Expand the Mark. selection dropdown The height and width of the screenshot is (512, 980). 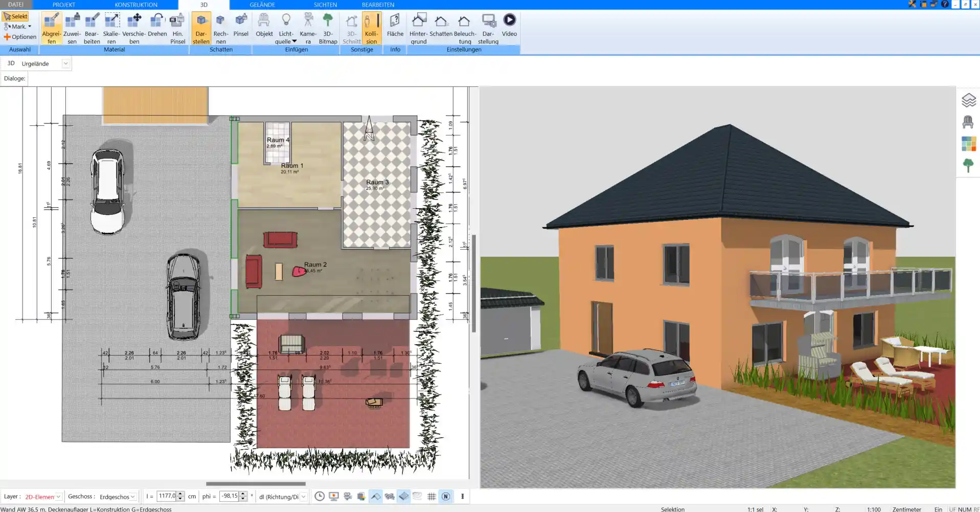click(x=30, y=27)
